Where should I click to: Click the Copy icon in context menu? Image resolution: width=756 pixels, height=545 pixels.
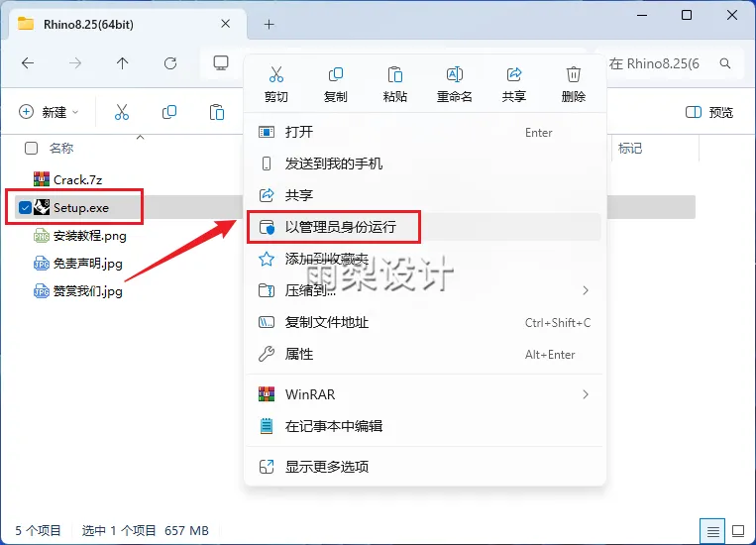tap(336, 74)
